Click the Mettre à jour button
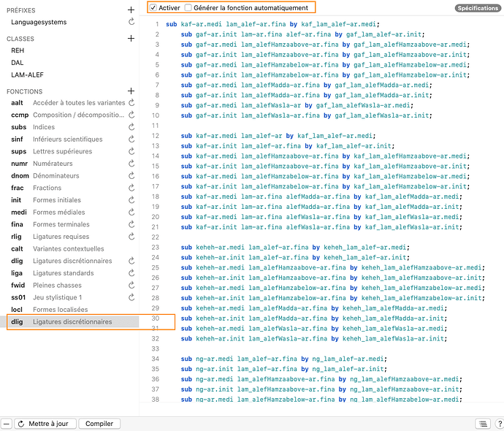The image size is (504, 431). pos(44,424)
